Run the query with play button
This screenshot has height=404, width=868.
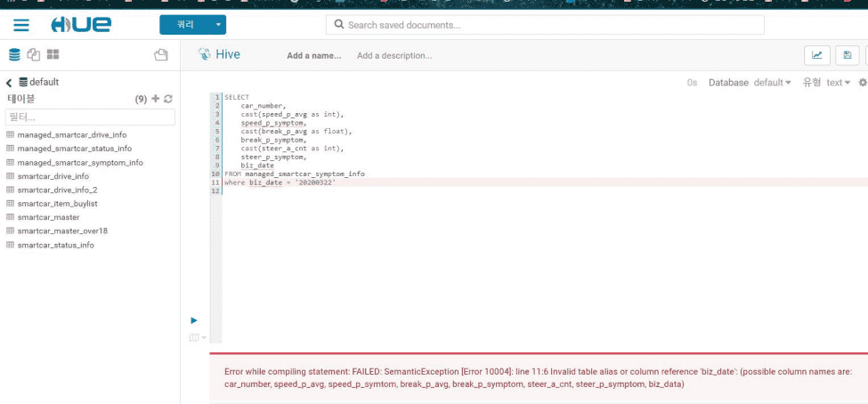click(x=194, y=320)
